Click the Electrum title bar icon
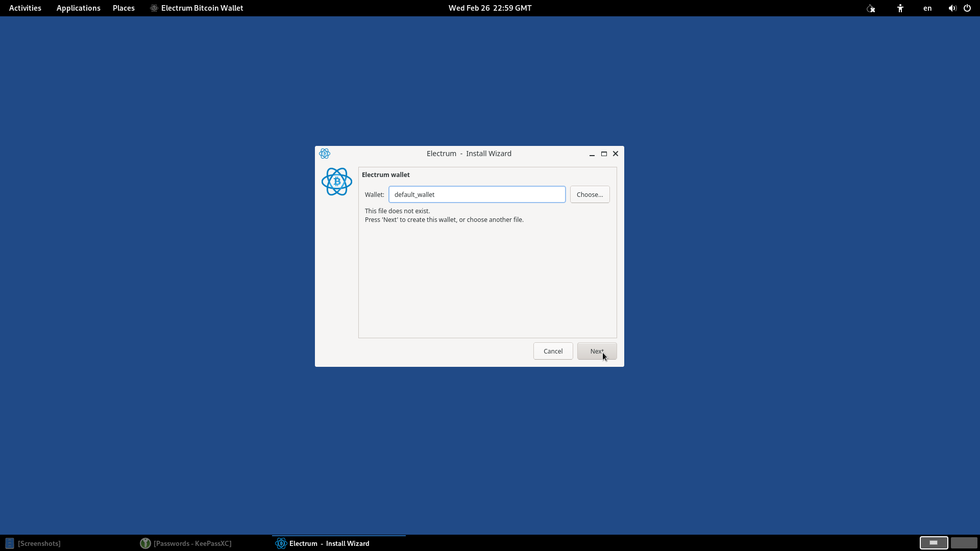This screenshot has height=551, width=980. (325, 154)
